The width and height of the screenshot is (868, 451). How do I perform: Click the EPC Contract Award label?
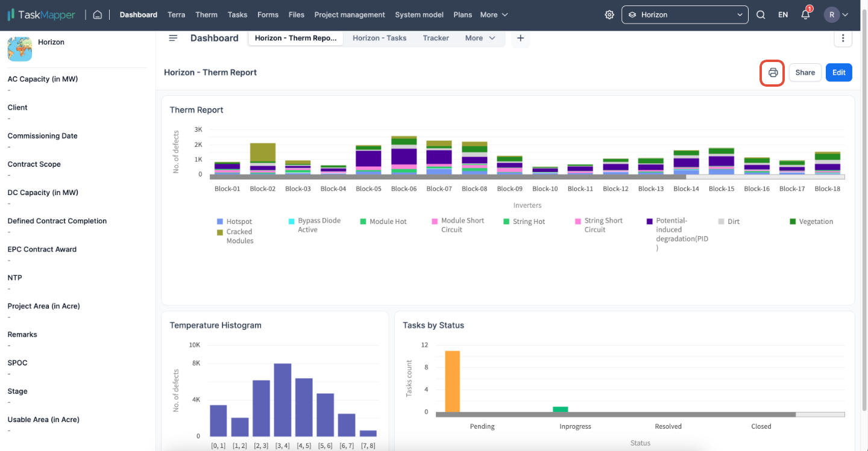tap(43, 249)
